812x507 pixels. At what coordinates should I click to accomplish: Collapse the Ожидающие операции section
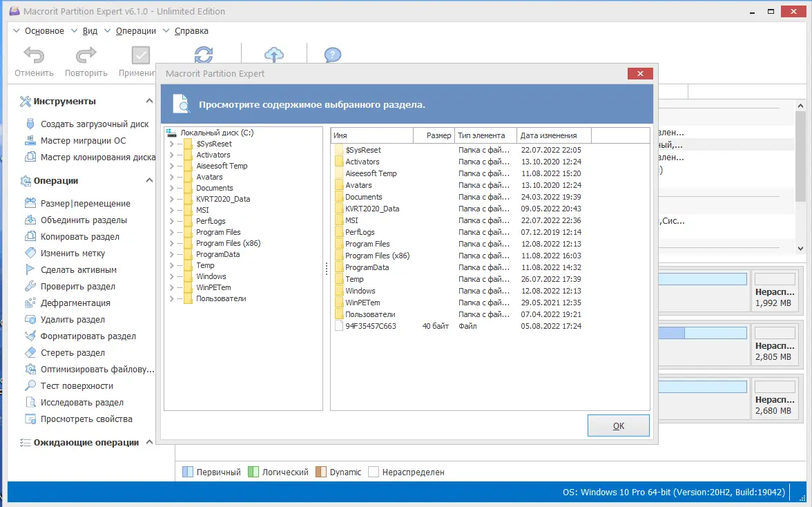tap(149, 442)
